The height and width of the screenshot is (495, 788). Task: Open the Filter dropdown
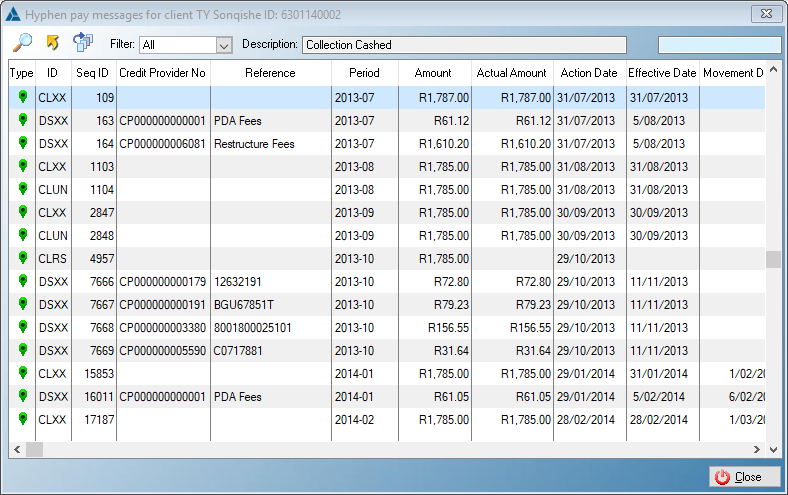click(x=224, y=45)
